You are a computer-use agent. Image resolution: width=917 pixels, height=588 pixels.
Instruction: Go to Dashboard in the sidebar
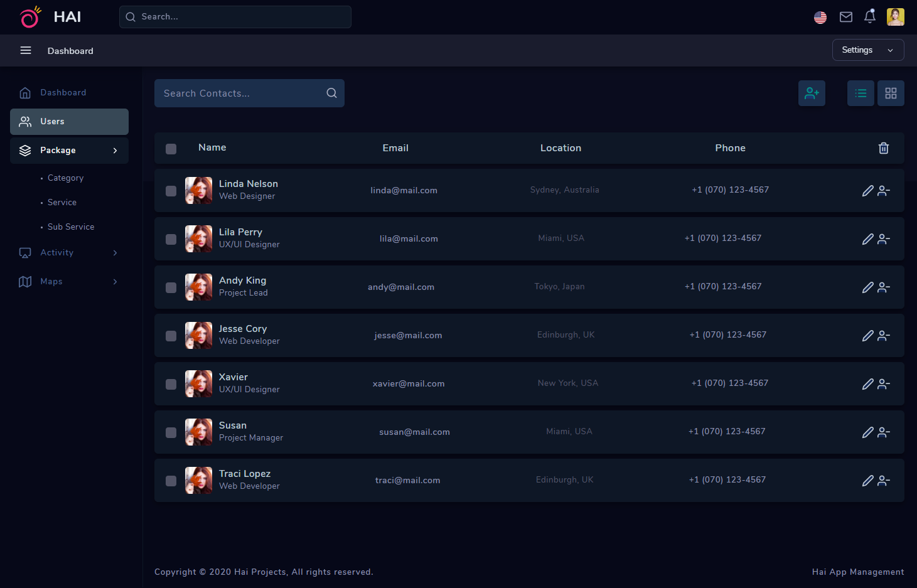(x=69, y=93)
